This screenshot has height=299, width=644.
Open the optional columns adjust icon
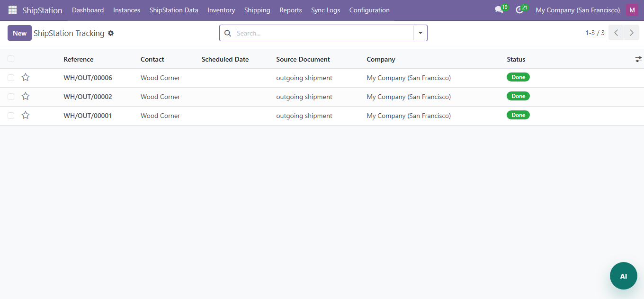tap(638, 59)
